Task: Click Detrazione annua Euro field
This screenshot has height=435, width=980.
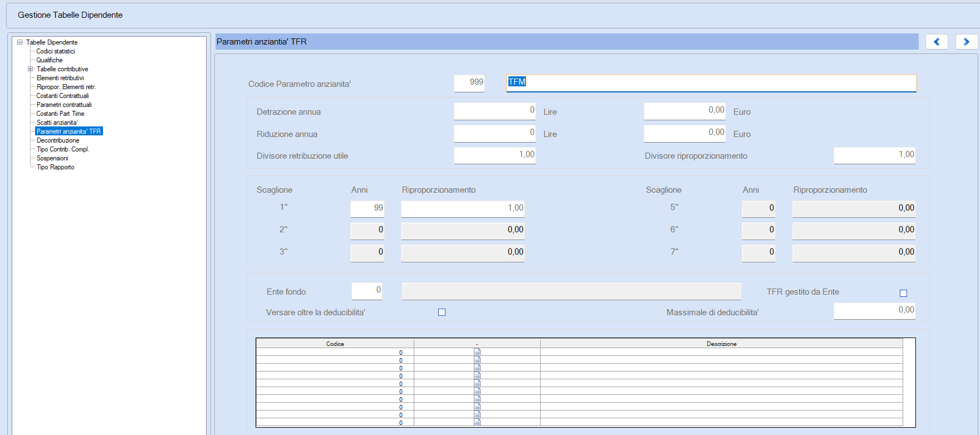Action: 685,111
